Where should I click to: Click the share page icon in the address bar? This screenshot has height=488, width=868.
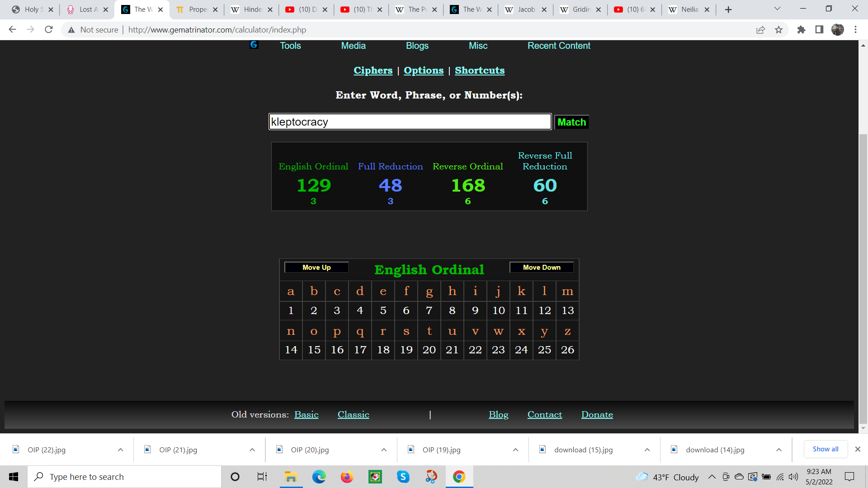tap(760, 30)
